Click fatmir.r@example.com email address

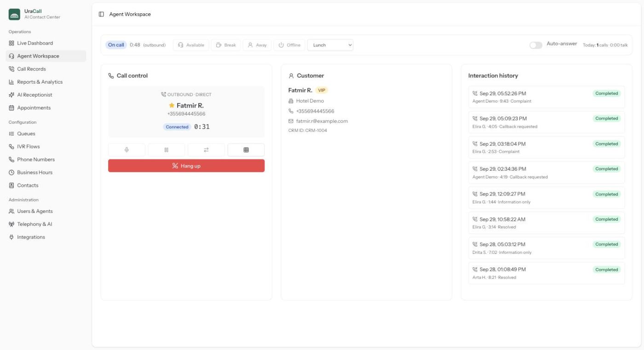pyautogui.click(x=322, y=121)
